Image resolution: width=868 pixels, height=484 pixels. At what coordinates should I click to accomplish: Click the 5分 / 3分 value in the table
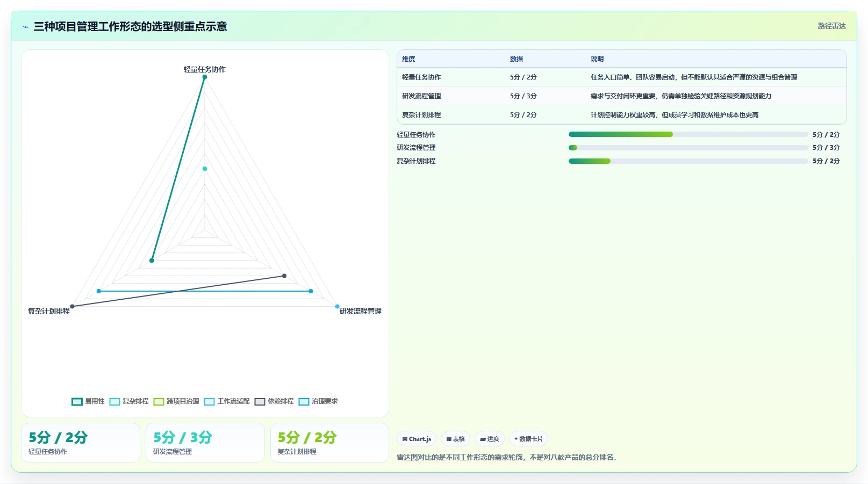(x=523, y=96)
